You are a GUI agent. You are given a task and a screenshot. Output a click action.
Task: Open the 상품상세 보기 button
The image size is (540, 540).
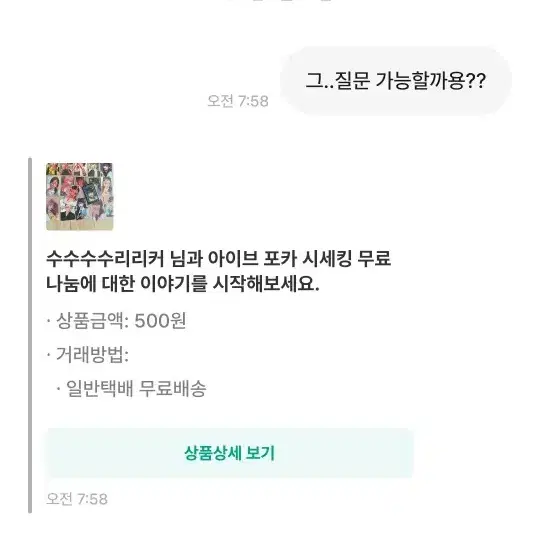click(x=230, y=453)
